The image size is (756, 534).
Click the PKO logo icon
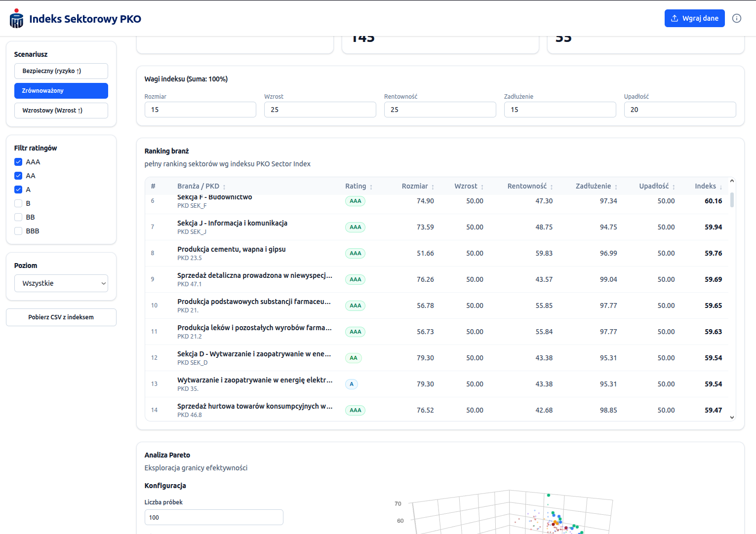click(x=16, y=19)
